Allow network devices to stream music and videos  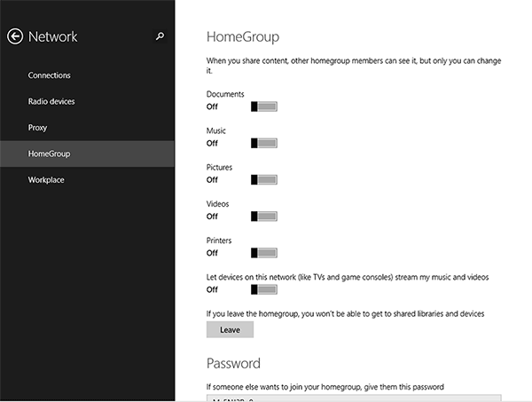click(264, 289)
